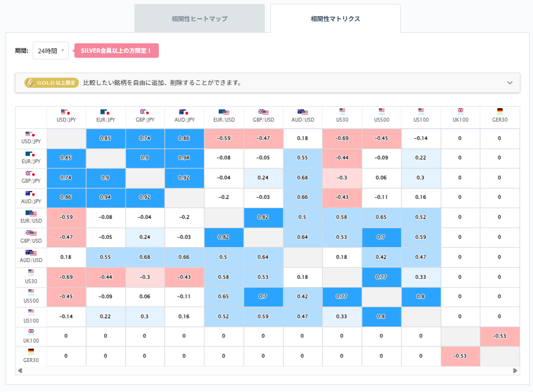The image size is (533, 392).
Task: Expand the GOLD以上限定 section chevron
Action: coord(510,82)
